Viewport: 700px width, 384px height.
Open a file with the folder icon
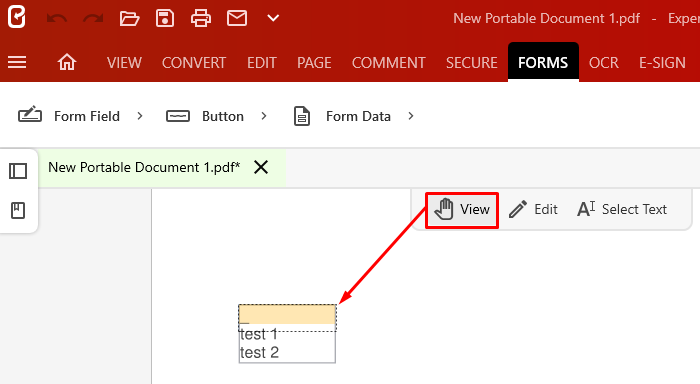click(x=129, y=18)
